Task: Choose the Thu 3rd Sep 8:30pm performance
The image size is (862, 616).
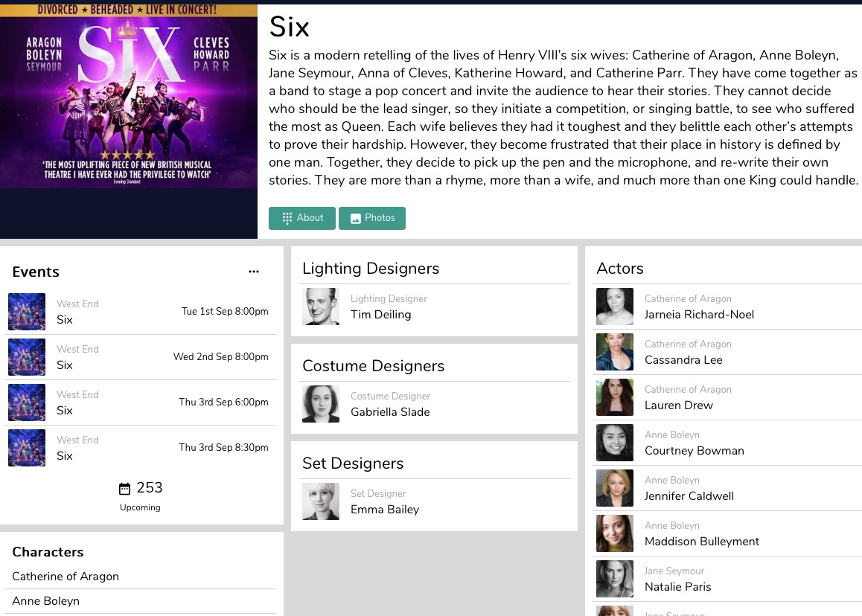Action: (x=140, y=448)
